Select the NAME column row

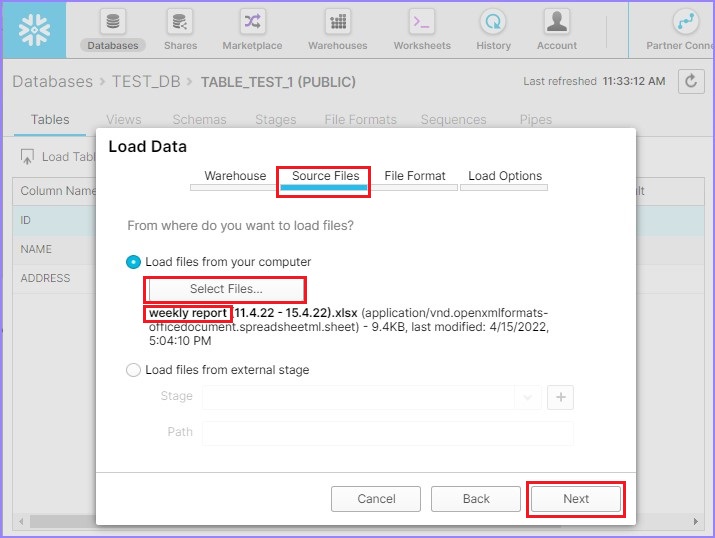[x=54, y=249]
